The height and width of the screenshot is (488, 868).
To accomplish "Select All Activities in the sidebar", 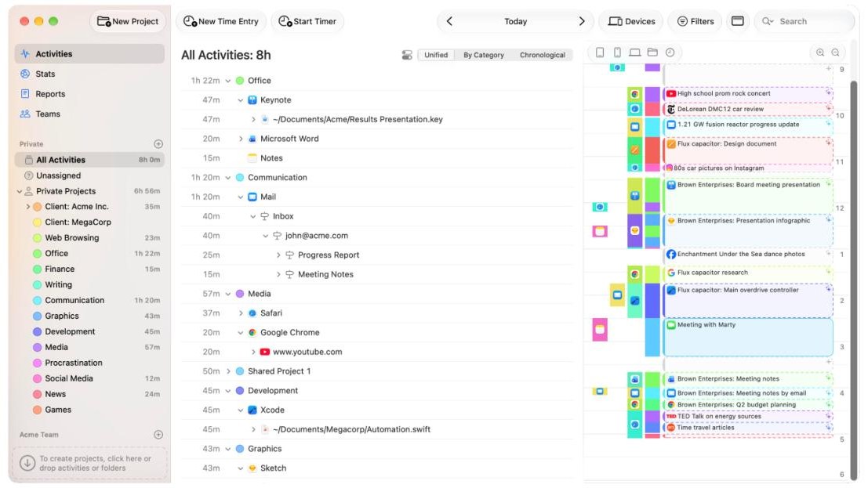I will 89,160.
